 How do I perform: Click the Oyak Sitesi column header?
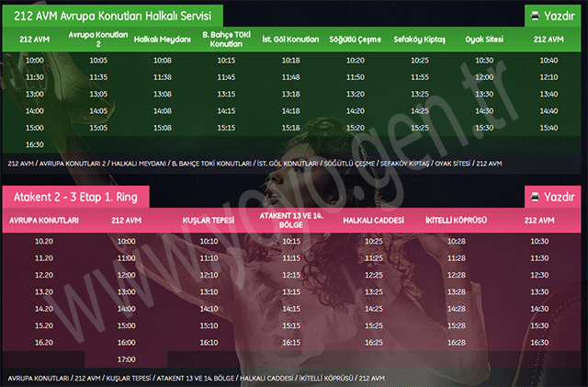click(x=485, y=40)
